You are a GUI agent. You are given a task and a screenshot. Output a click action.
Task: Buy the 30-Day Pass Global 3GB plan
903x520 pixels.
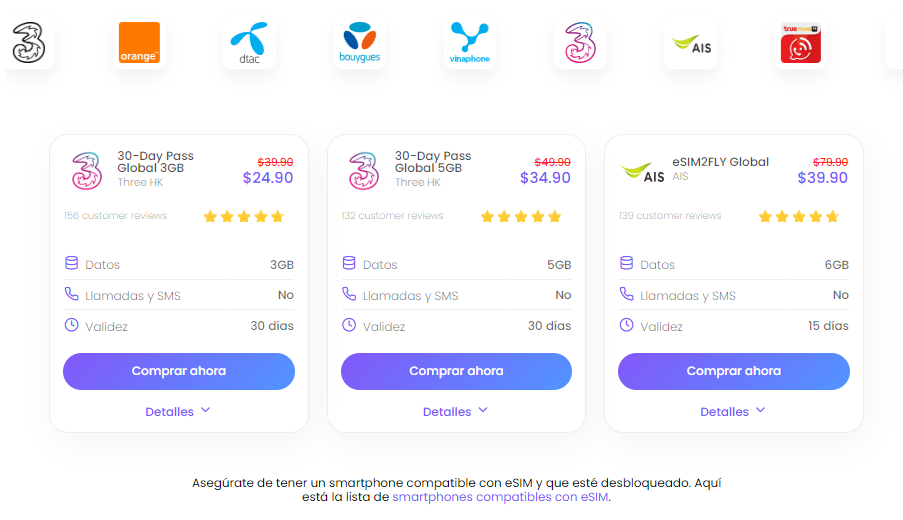click(x=179, y=371)
